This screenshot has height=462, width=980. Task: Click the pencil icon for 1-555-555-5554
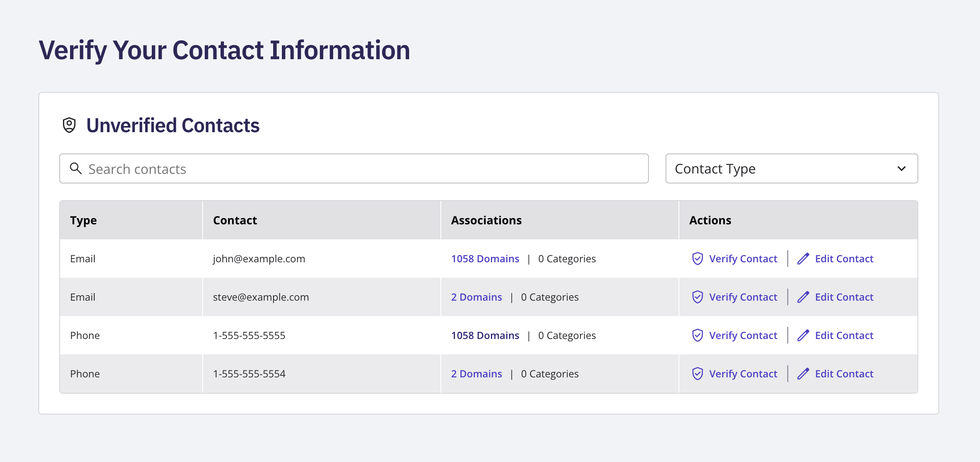click(x=803, y=374)
